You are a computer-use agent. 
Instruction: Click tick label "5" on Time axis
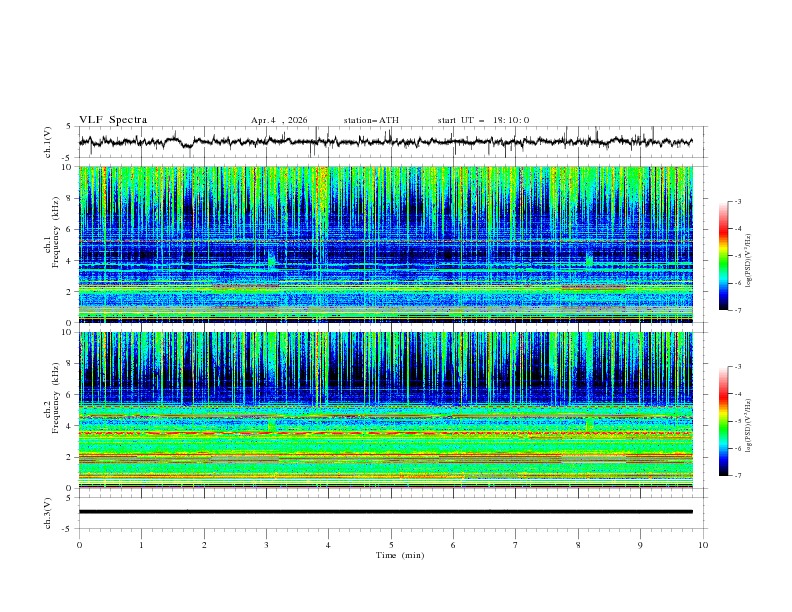point(391,545)
